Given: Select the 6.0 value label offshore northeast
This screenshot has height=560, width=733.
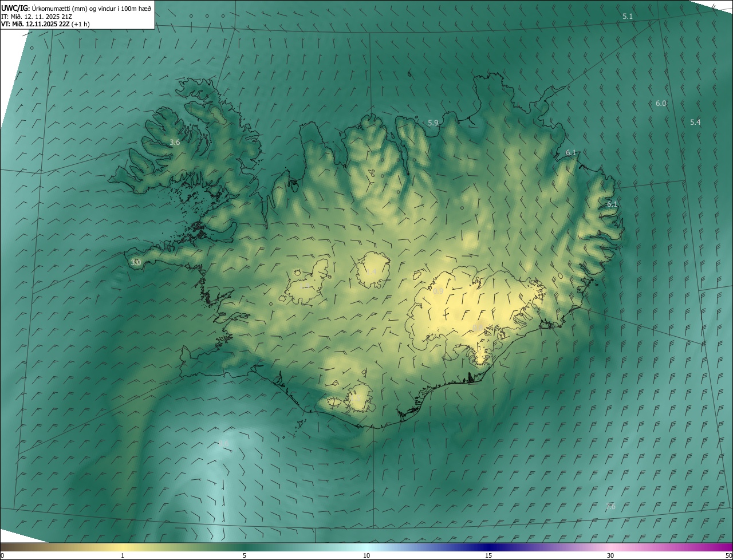Looking at the screenshot, I should 661,104.
